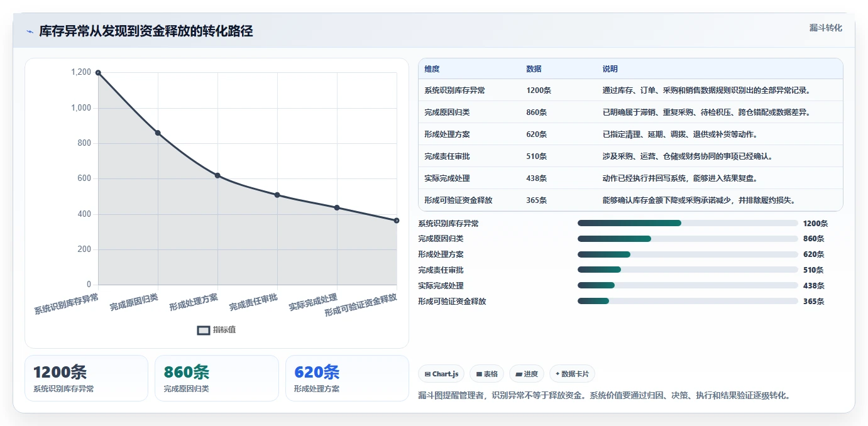Select table row 完成责任审批

point(630,156)
